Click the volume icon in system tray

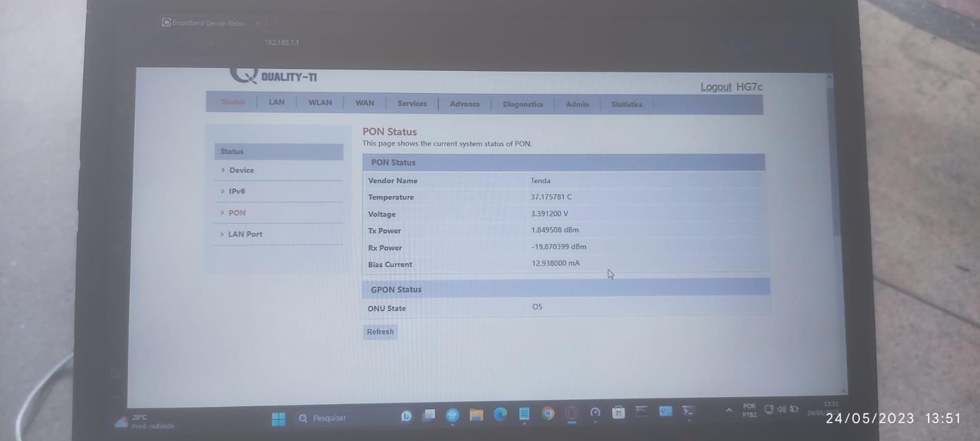(x=782, y=409)
